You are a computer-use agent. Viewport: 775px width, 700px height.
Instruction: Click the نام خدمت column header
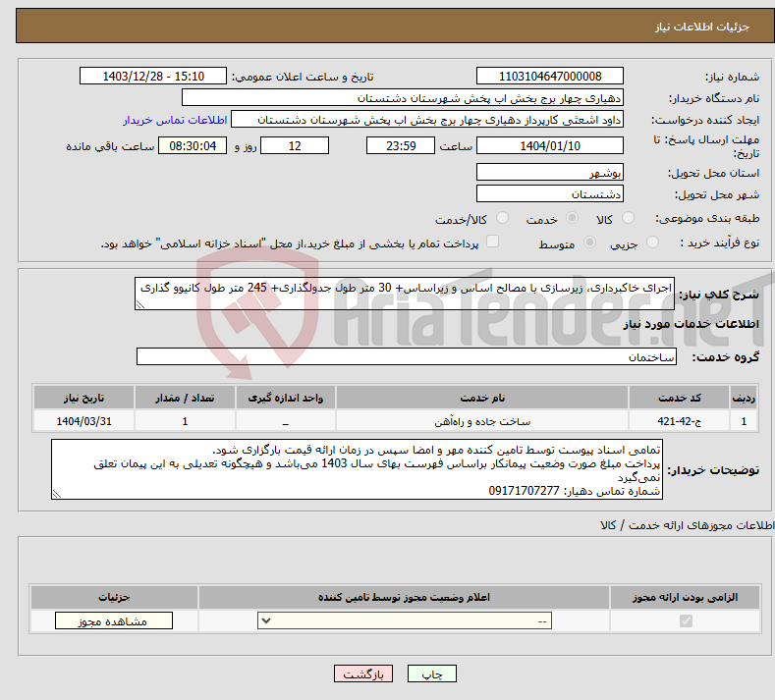click(482, 398)
